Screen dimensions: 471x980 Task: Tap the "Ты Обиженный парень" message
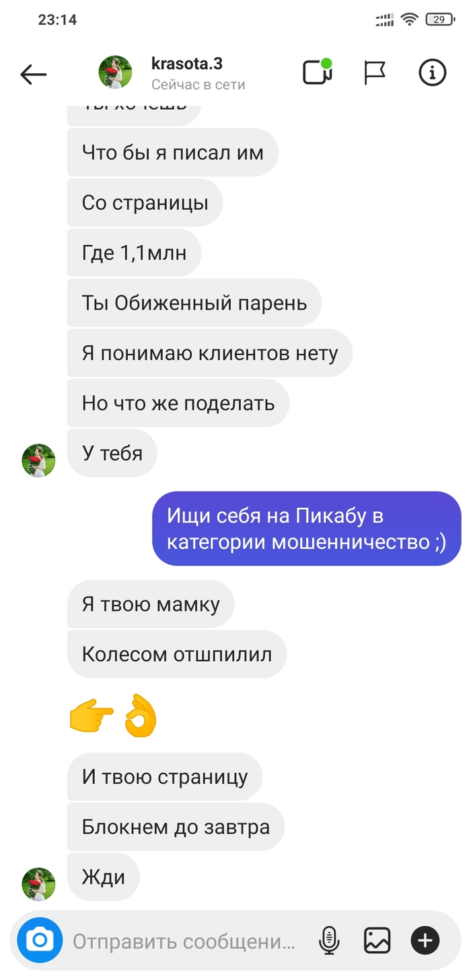click(194, 303)
